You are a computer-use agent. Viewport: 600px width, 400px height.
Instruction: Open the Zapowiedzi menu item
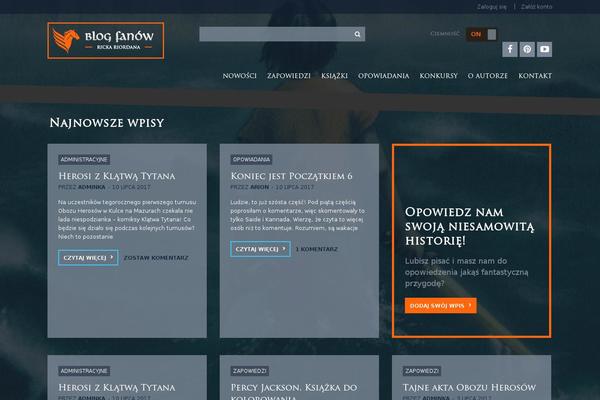289,76
